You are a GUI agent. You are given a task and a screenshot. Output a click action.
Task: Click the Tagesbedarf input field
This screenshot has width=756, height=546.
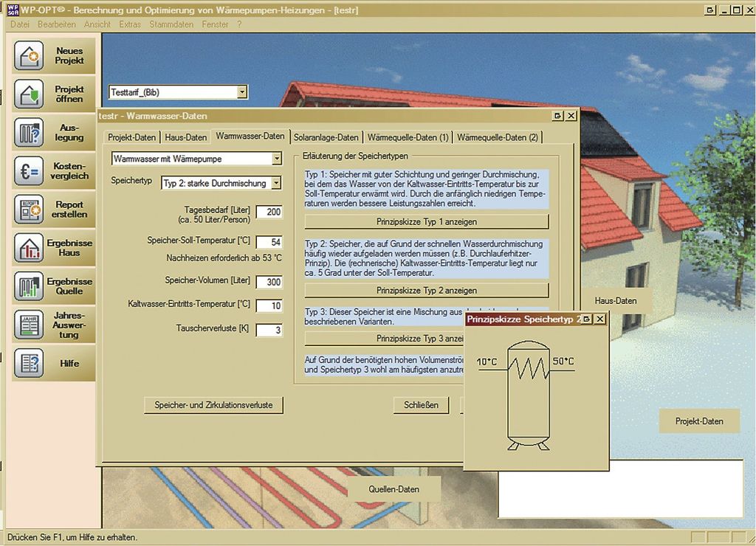pyautogui.click(x=269, y=212)
